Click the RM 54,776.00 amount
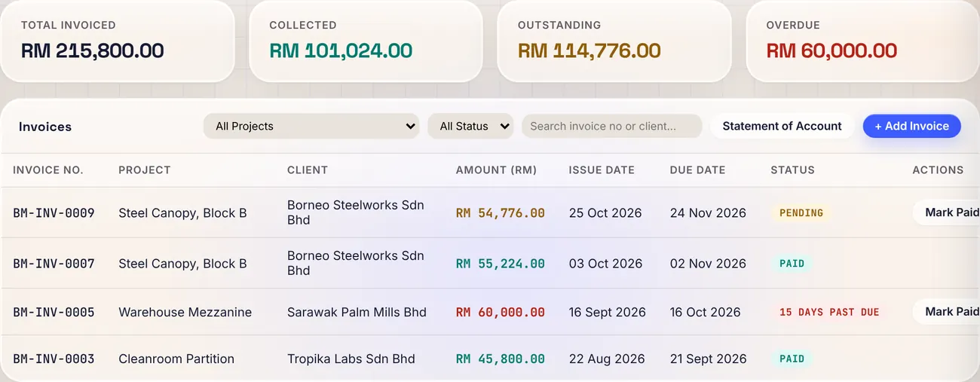 [x=501, y=213]
